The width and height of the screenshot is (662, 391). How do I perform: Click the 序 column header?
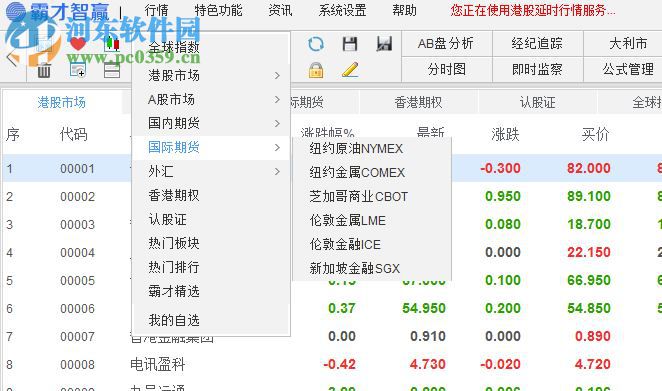(x=13, y=135)
